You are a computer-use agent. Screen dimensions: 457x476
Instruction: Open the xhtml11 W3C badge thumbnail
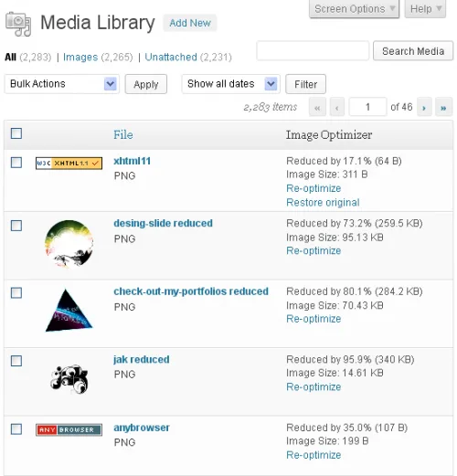pyautogui.click(x=69, y=164)
